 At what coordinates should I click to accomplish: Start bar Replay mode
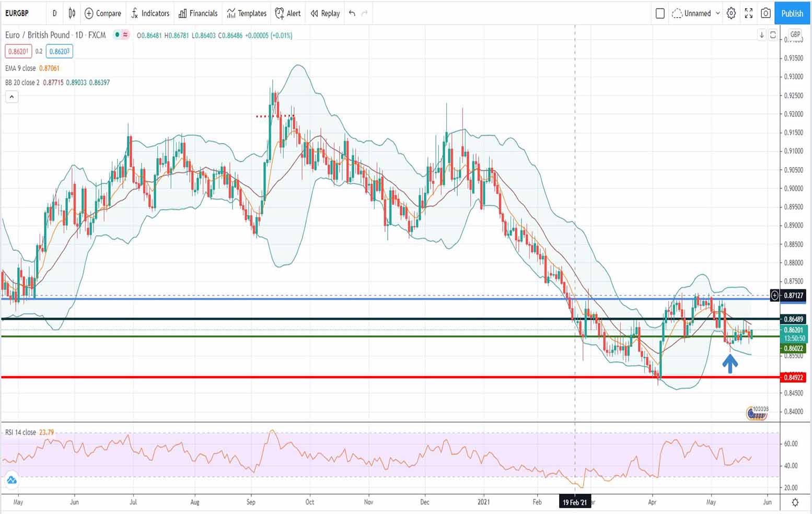coord(325,14)
